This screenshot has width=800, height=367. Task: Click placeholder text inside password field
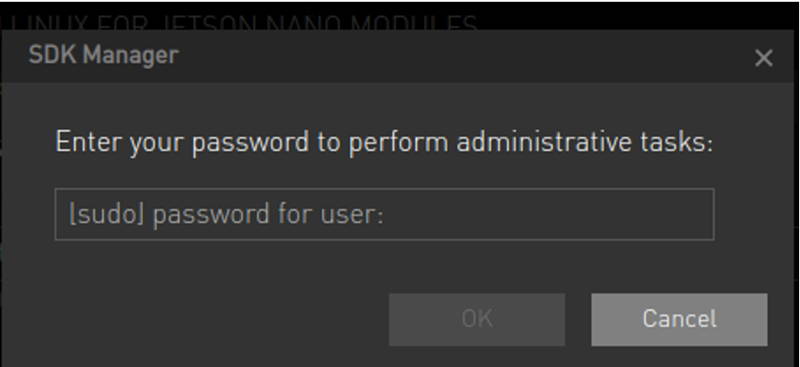click(226, 215)
